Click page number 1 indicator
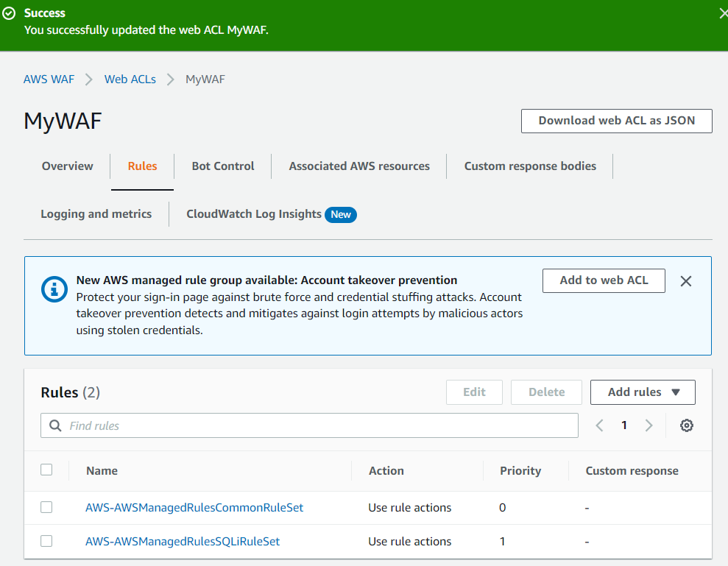The image size is (728, 566). coord(624,425)
